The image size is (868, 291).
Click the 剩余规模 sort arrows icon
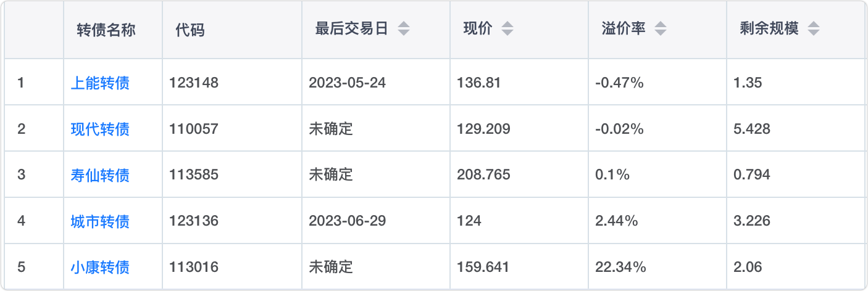(x=813, y=29)
